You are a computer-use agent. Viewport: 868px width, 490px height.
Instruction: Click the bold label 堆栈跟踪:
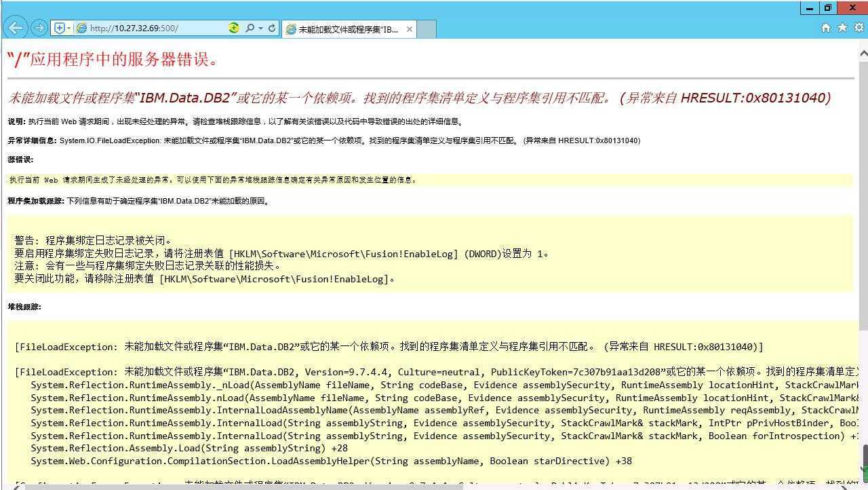[24, 307]
